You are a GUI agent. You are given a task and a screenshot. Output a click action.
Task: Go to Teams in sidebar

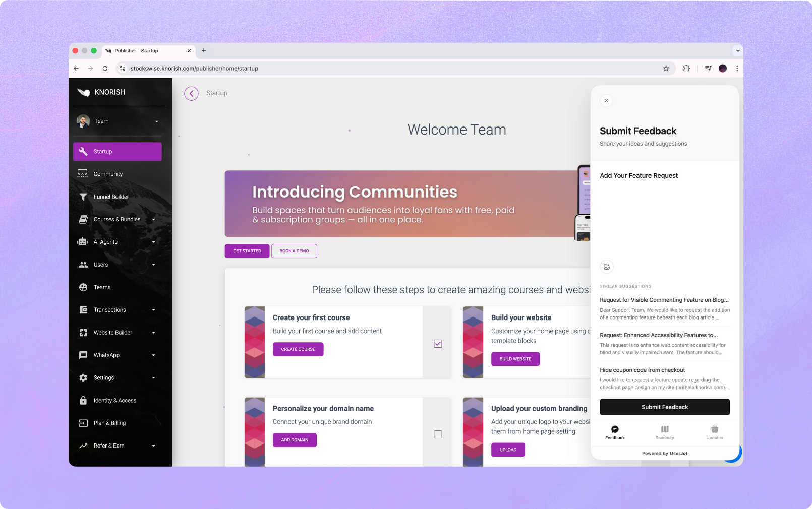102,287
